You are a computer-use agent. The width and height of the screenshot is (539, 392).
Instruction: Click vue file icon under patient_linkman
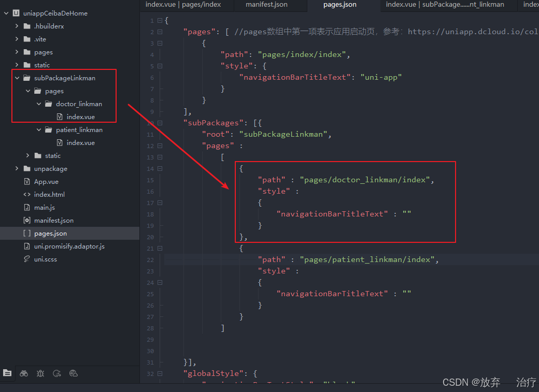pyautogui.click(x=60, y=142)
